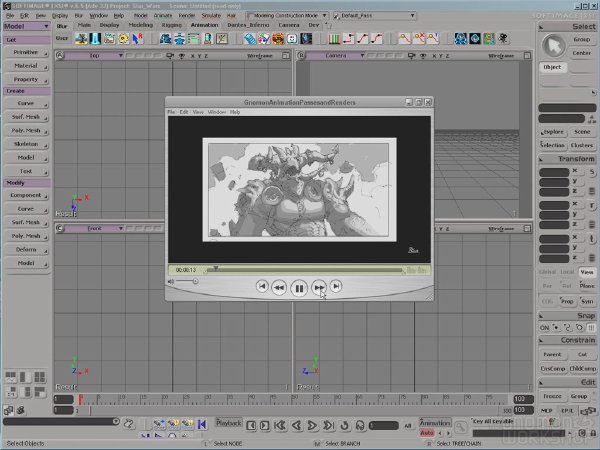Open the Camera viewport view dropdown
Viewport: 600px width, 450px height.
[336, 56]
